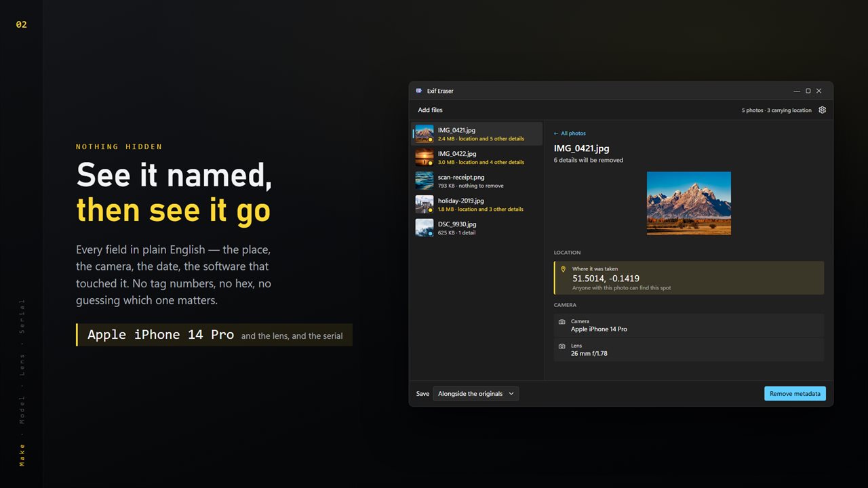The width and height of the screenshot is (868, 488).
Task: Close the Exif Eraser window
Action: [818, 91]
